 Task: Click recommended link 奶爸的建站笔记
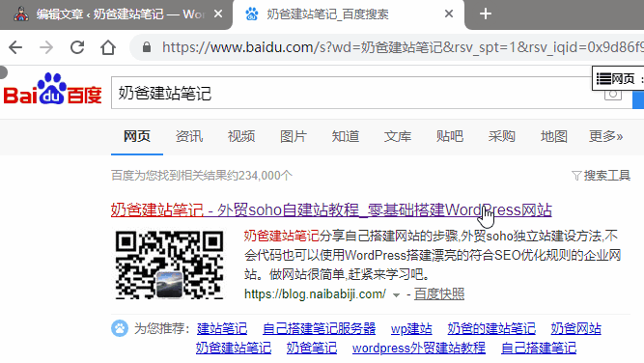click(491, 329)
